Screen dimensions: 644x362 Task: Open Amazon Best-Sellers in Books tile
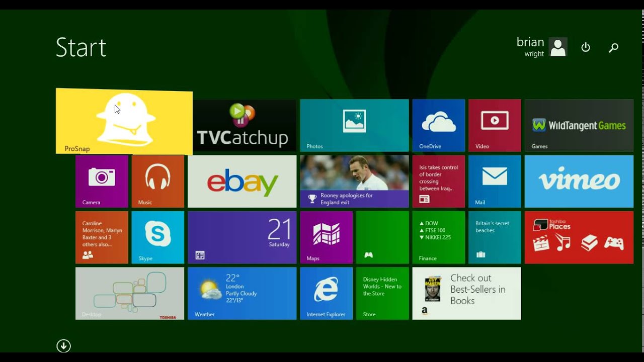467,294
